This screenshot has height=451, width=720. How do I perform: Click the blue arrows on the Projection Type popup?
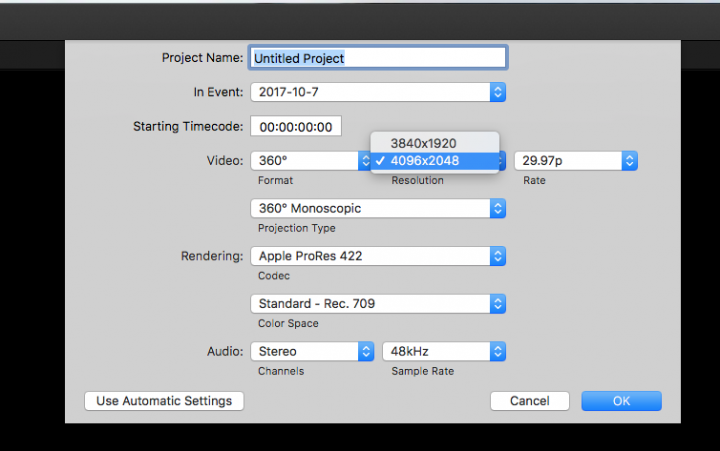(x=497, y=209)
